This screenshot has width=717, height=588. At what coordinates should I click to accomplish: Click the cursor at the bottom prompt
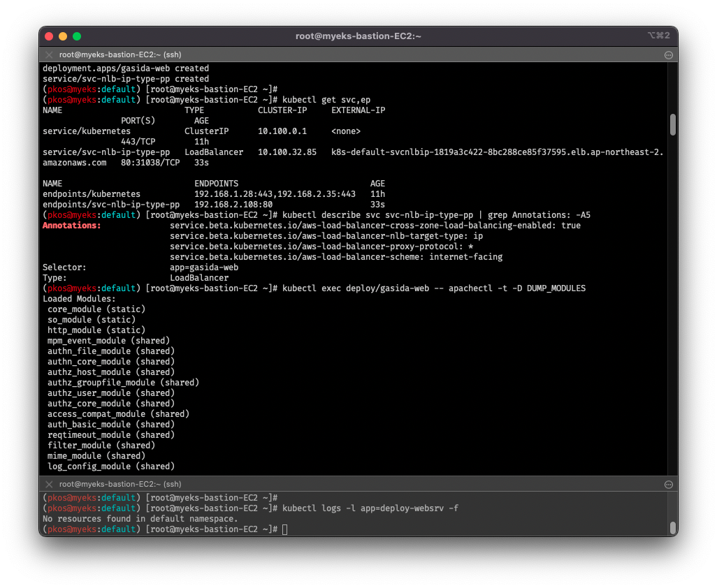point(285,529)
